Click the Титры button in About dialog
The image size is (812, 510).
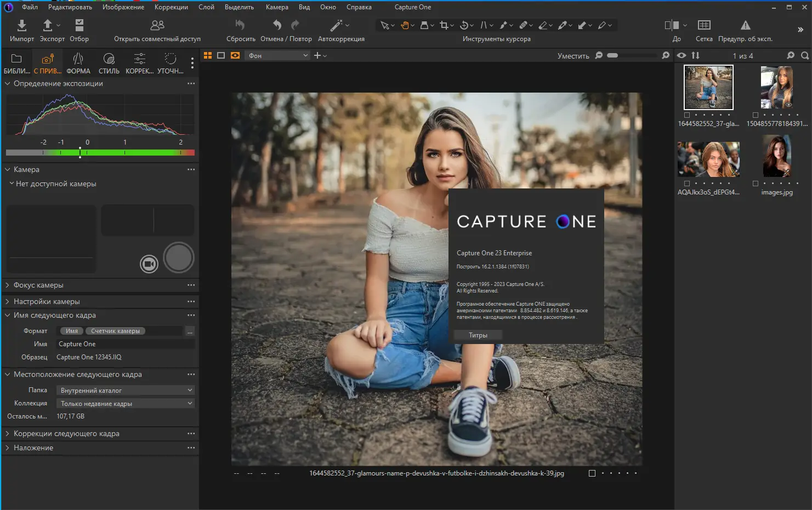click(478, 335)
